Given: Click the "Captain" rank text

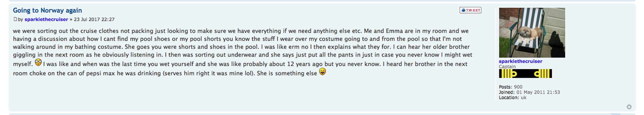Looking at the screenshot, I should click(507, 66).
